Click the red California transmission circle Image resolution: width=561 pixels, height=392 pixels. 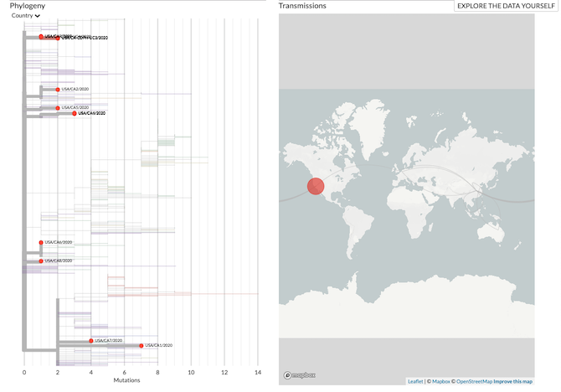tap(316, 187)
